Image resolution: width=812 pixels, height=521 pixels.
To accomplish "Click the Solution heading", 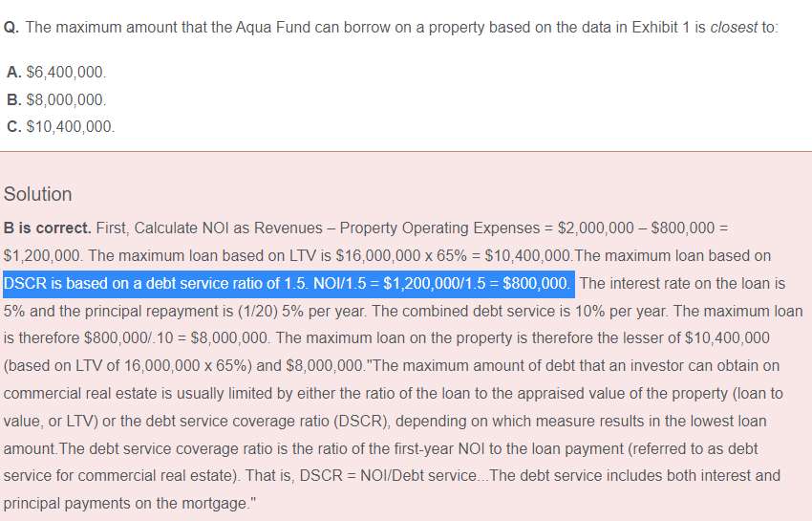I will 38,194.
